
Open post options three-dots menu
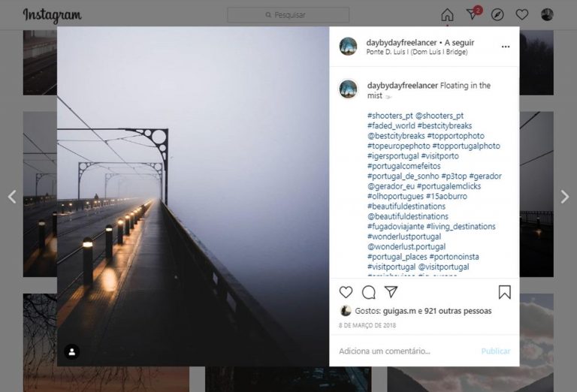(x=506, y=47)
